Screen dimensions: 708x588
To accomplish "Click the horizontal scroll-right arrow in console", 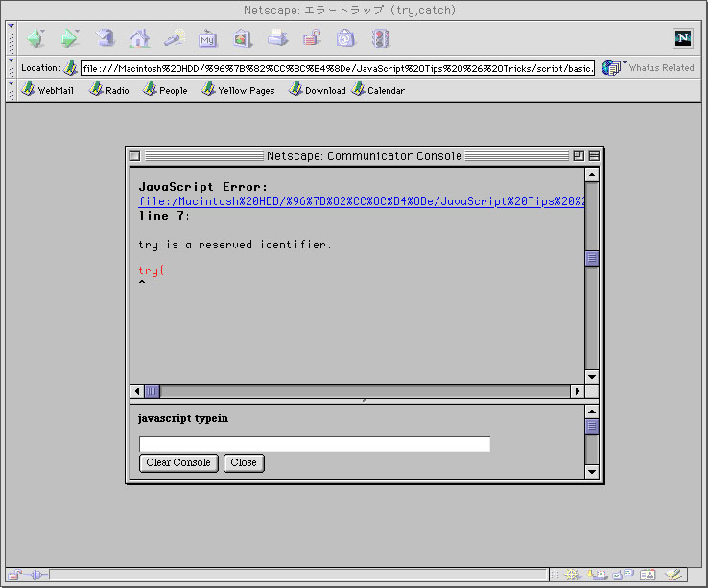I will click(577, 391).
